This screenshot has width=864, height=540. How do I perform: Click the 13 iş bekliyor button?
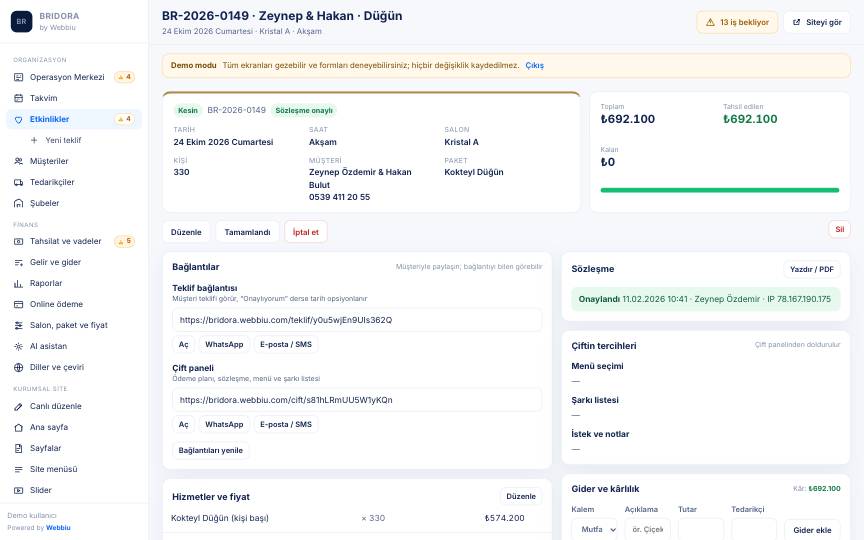737,23
